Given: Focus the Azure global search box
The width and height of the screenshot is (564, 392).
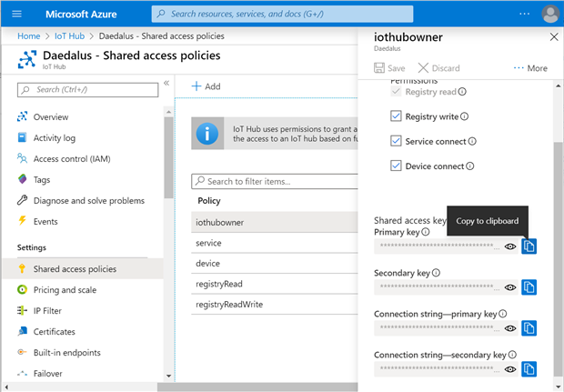Looking at the screenshot, I should [x=282, y=14].
